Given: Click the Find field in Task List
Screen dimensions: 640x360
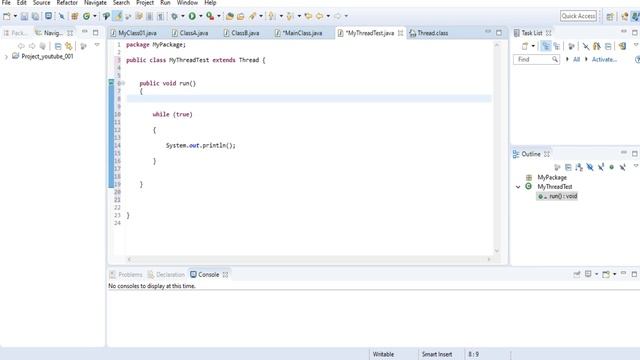Looking at the screenshot, I should click(536, 60).
